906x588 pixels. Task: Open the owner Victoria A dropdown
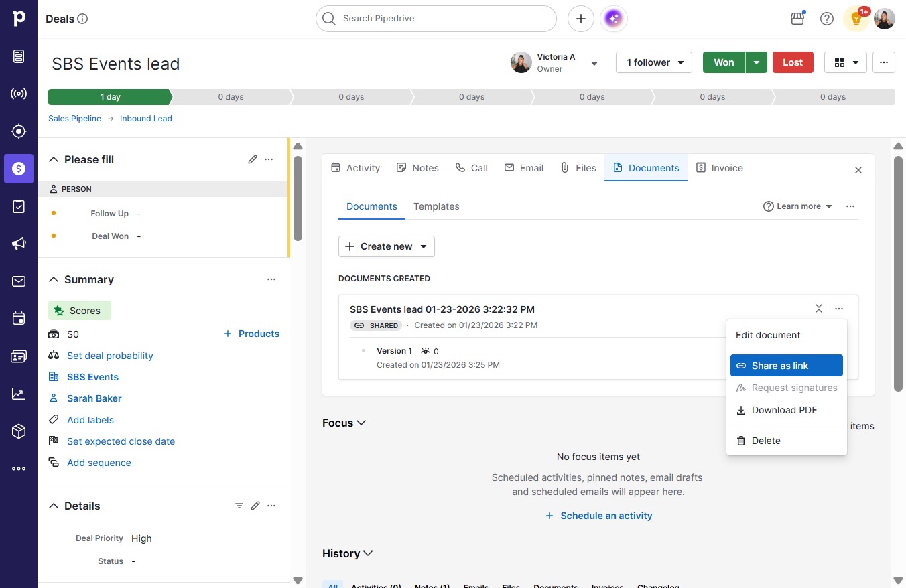594,64
